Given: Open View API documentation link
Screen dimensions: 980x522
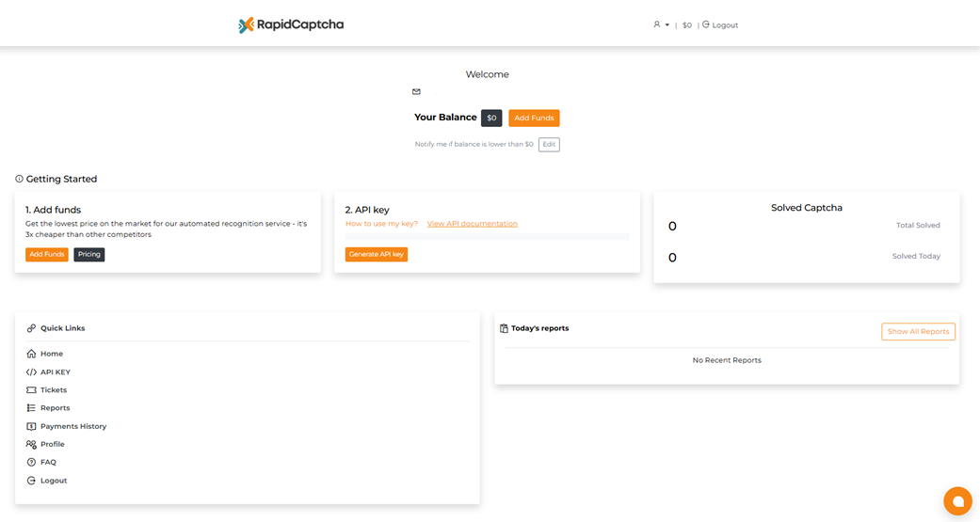Looking at the screenshot, I should pos(472,224).
